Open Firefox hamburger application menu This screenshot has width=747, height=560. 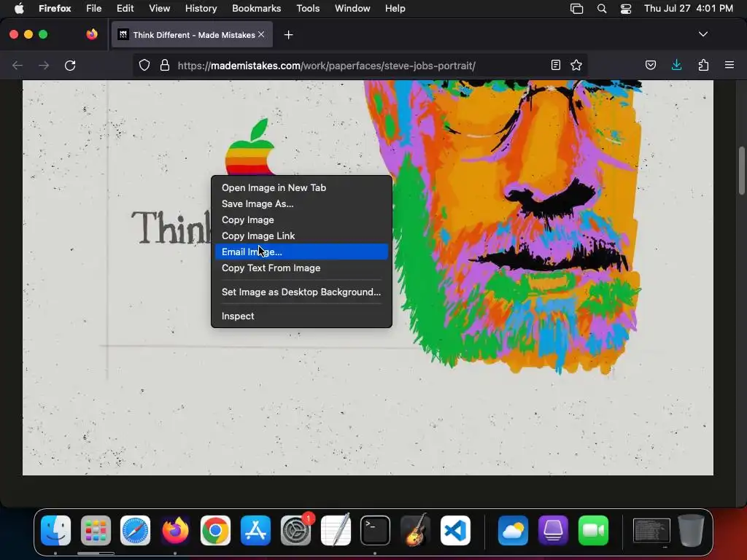(x=729, y=65)
